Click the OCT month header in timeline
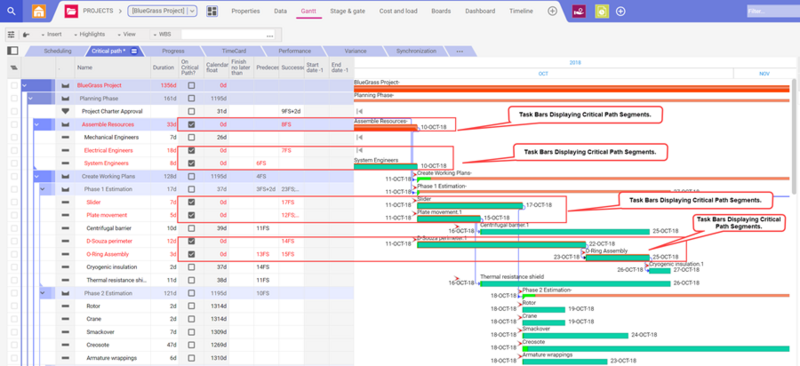Image resolution: width=800 pixels, height=366 pixels. 543,74
